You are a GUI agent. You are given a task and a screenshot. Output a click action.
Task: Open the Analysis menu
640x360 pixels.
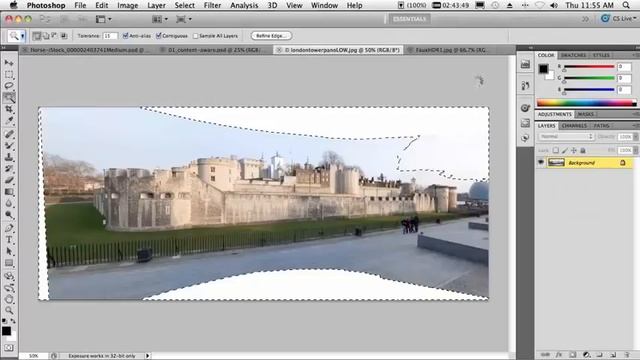(x=244, y=5)
